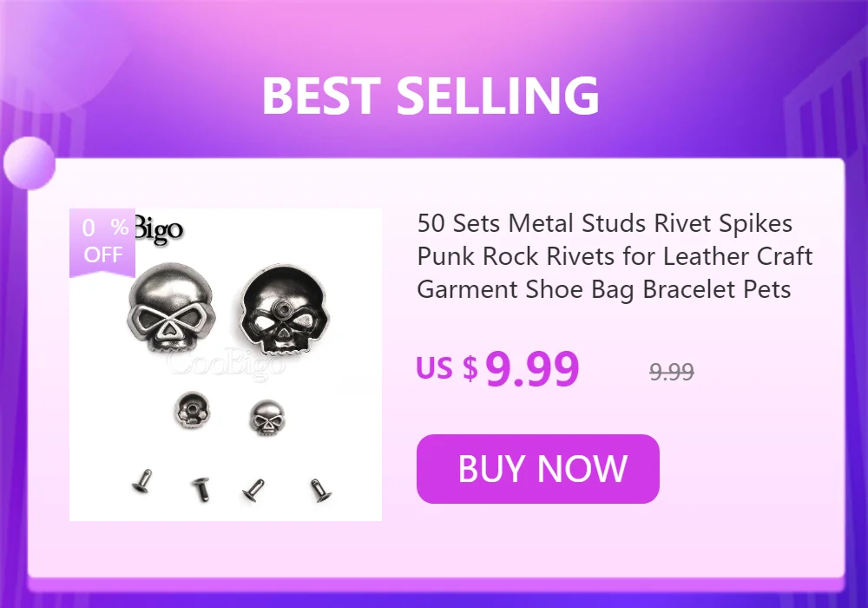Click the rightmost rivet post

coord(320,490)
